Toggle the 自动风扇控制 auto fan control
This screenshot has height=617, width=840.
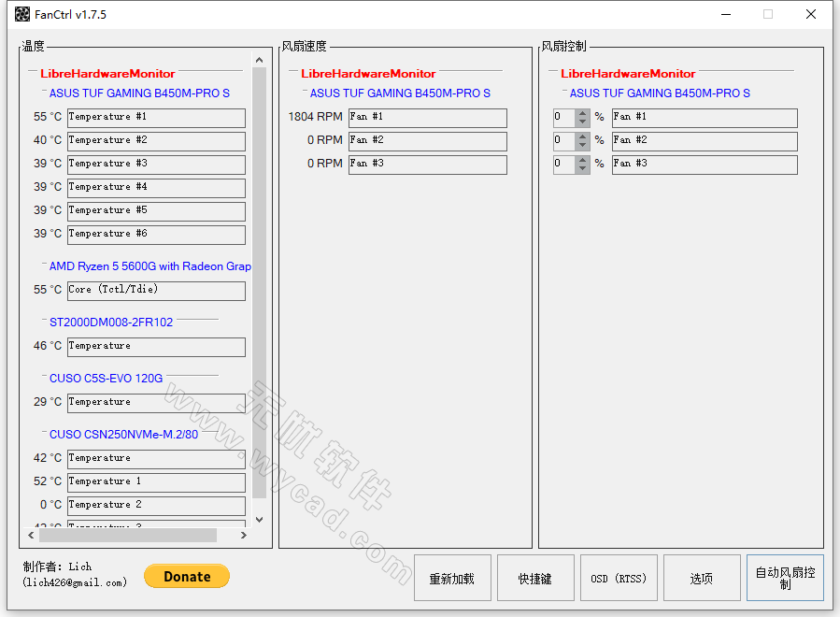[785, 579]
